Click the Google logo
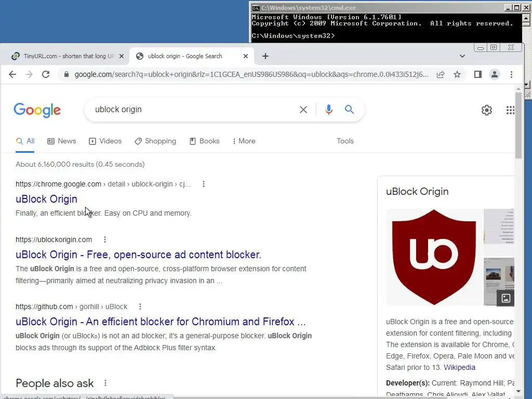The width and height of the screenshot is (532, 399). tap(37, 110)
